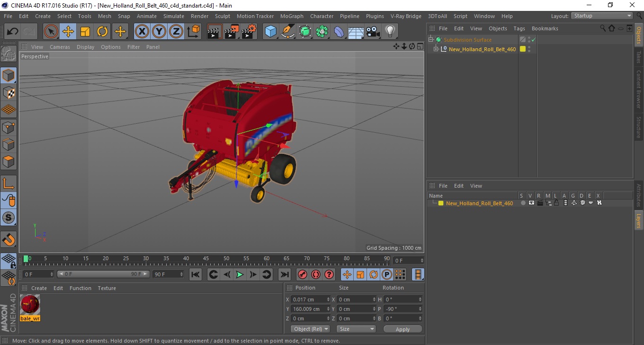Open the Size mode dropdown

356,329
